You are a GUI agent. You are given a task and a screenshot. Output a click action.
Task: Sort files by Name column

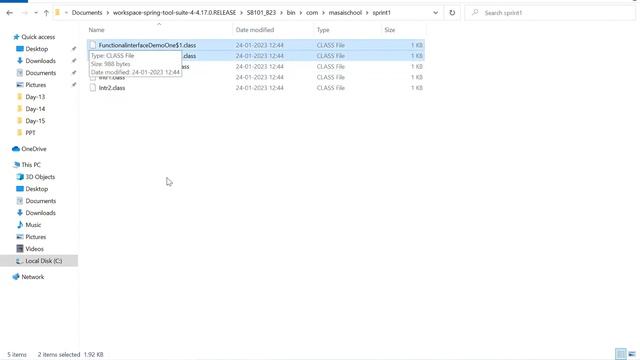96,30
